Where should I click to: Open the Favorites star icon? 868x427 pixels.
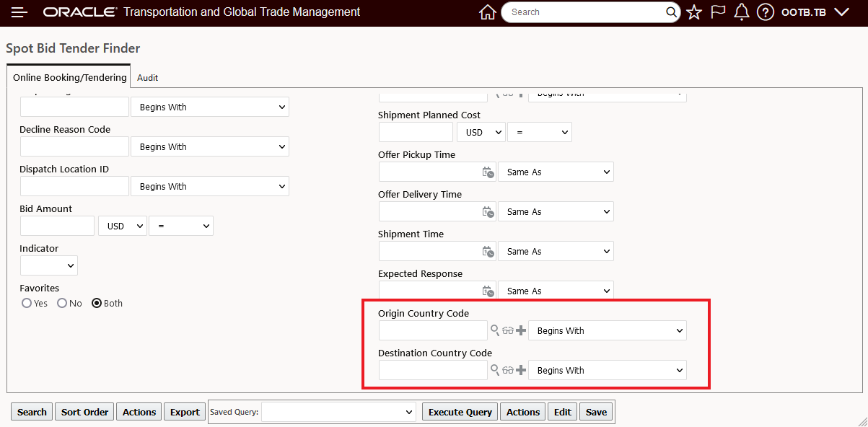(x=694, y=12)
